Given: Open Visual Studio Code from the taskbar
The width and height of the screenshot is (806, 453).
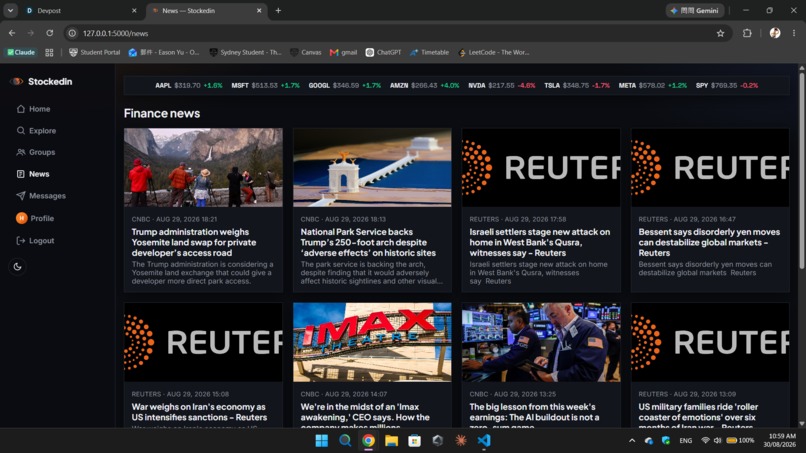Looking at the screenshot, I should point(484,441).
